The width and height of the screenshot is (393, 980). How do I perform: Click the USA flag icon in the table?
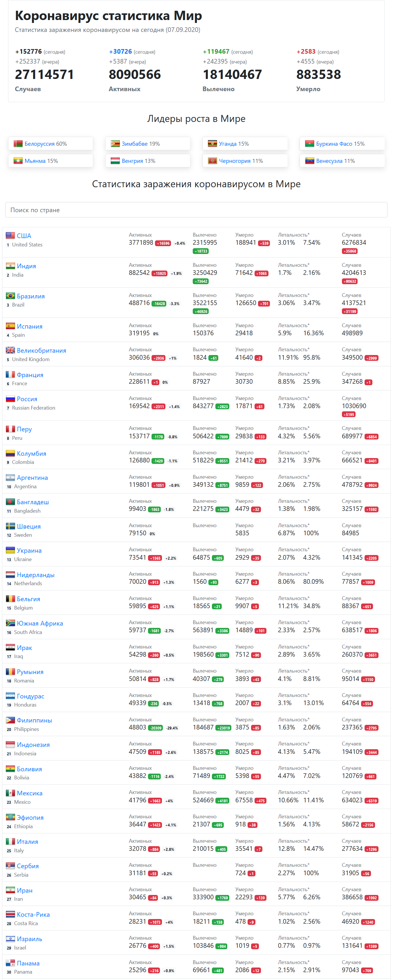pos(10,235)
